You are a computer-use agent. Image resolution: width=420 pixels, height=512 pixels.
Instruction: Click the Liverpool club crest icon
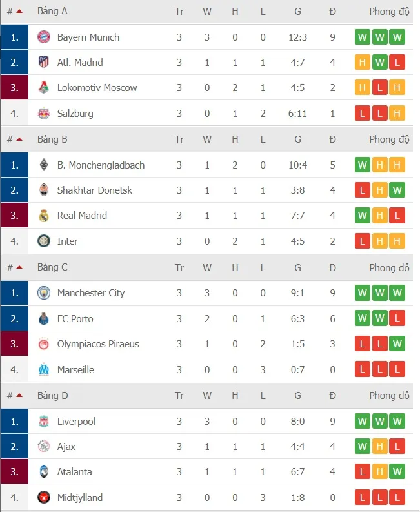[x=43, y=422]
